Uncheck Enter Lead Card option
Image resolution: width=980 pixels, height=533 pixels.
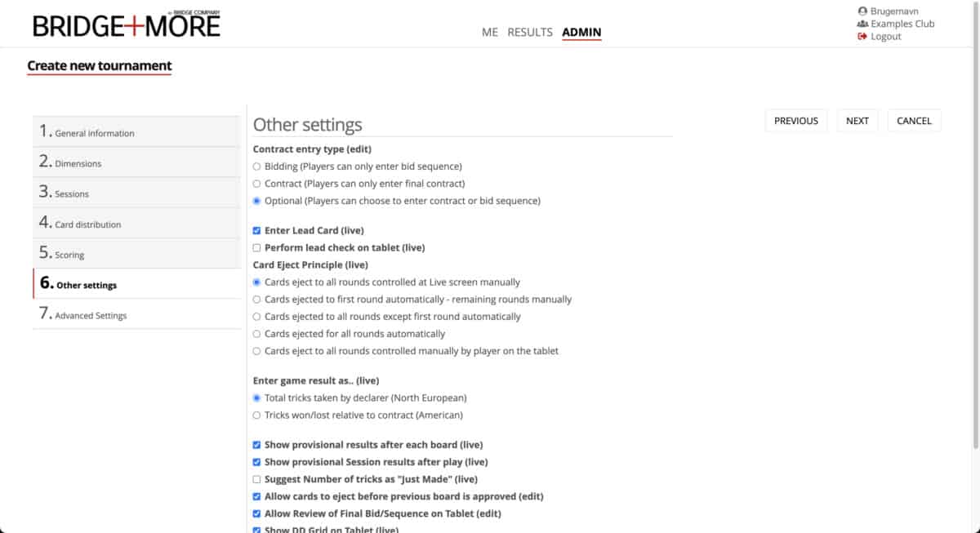(x=257, y=231)
